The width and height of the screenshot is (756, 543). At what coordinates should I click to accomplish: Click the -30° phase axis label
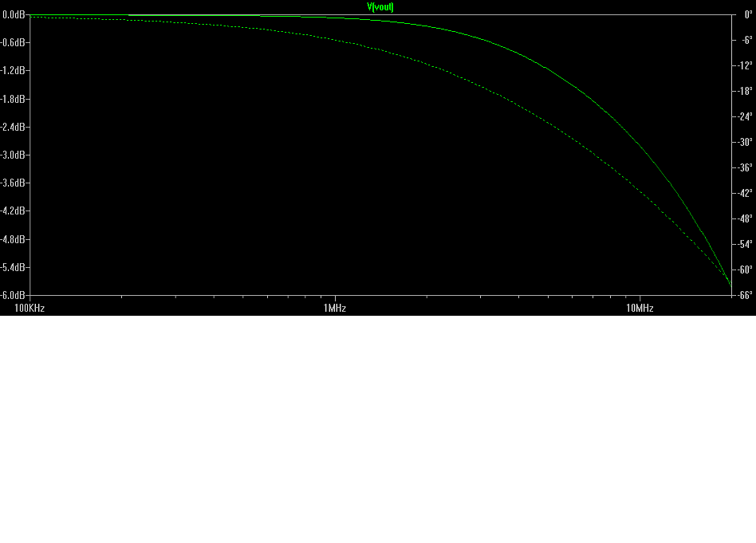tap(746, 142)
